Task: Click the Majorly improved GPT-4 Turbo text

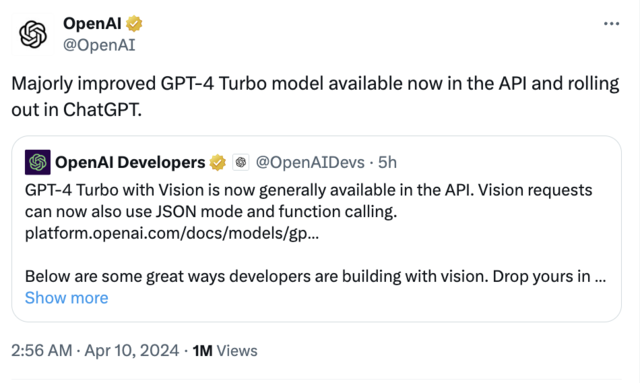Action: pyautogui.click(x=315, y=96)
